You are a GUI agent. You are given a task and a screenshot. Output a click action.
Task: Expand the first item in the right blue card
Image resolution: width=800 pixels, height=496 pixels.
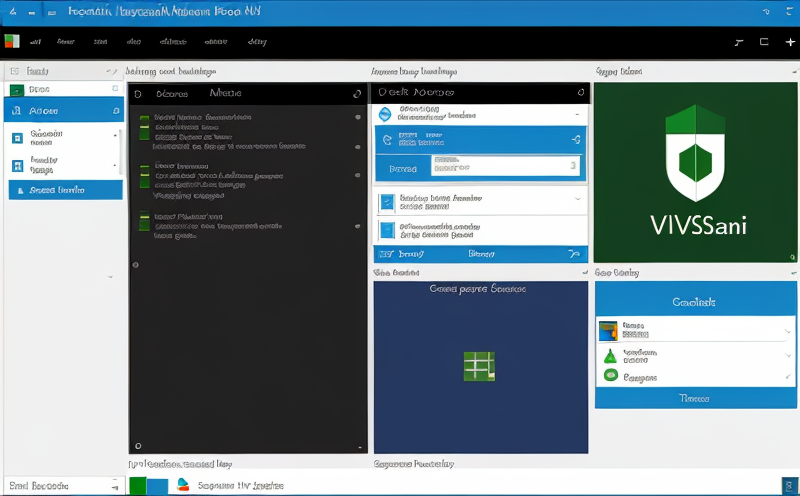[788, 332]
